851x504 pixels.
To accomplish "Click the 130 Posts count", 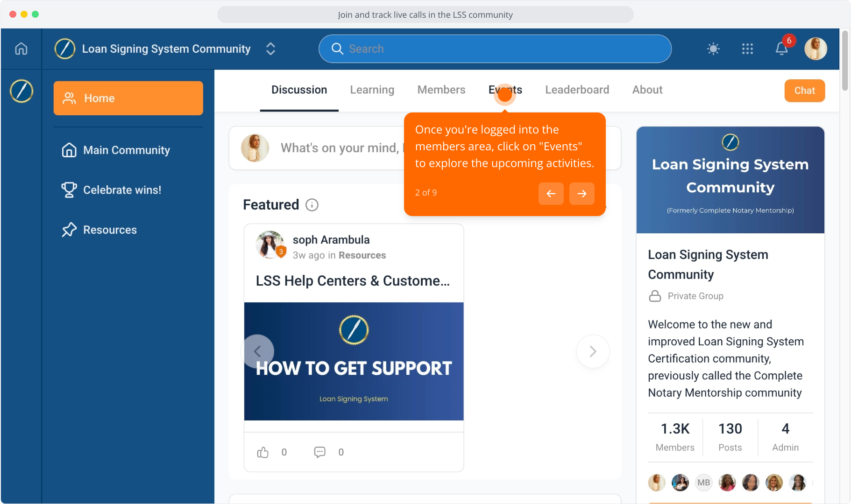I will (730, 437).
